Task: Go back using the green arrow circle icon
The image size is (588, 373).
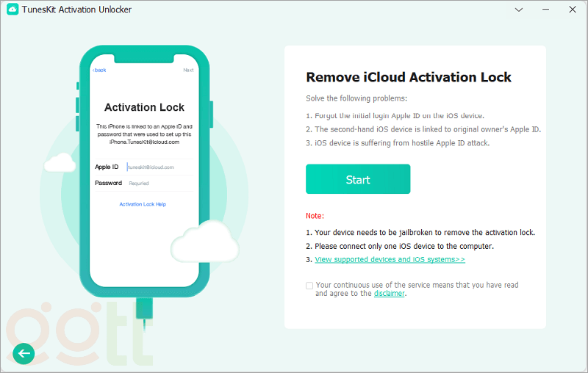Action: click(x=24, y=353)
